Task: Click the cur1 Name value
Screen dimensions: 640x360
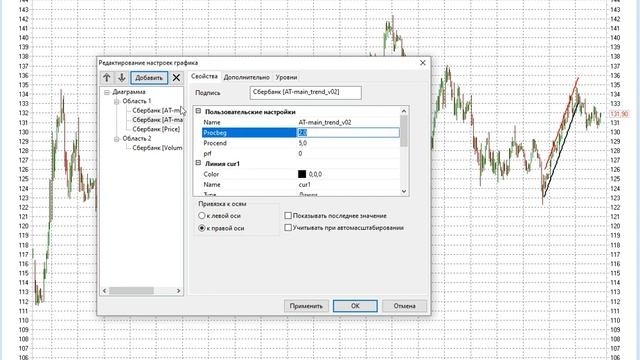Action: pos(304,184)
